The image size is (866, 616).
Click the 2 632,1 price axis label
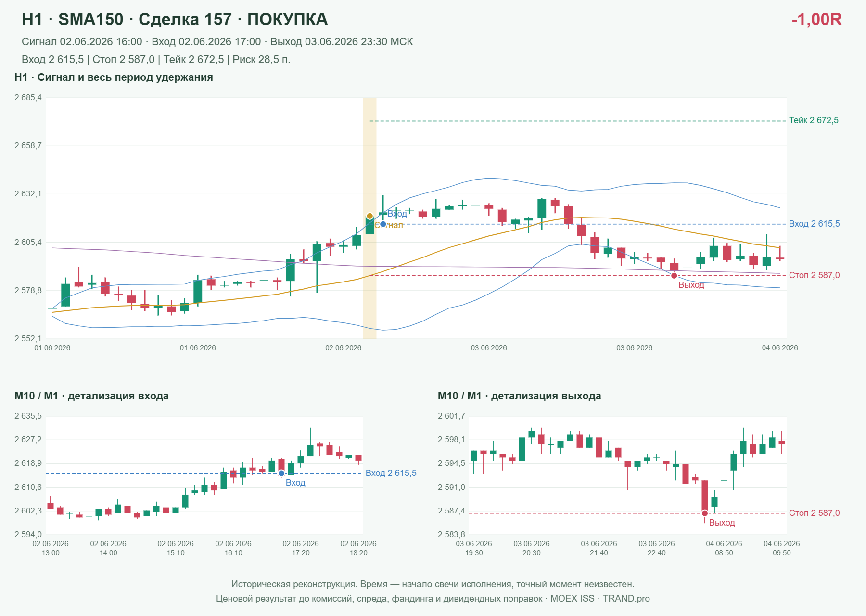click(x=28, y=194)
